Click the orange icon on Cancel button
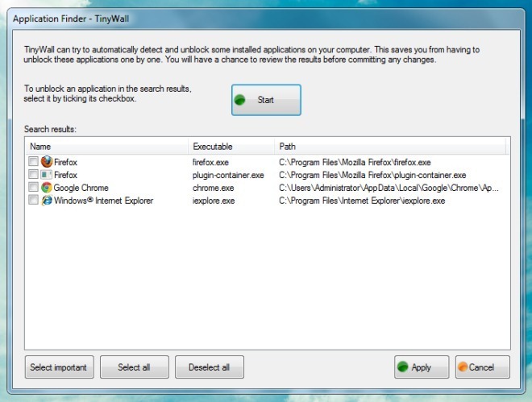The image size is (532, 402). click(x=463, y=367)
